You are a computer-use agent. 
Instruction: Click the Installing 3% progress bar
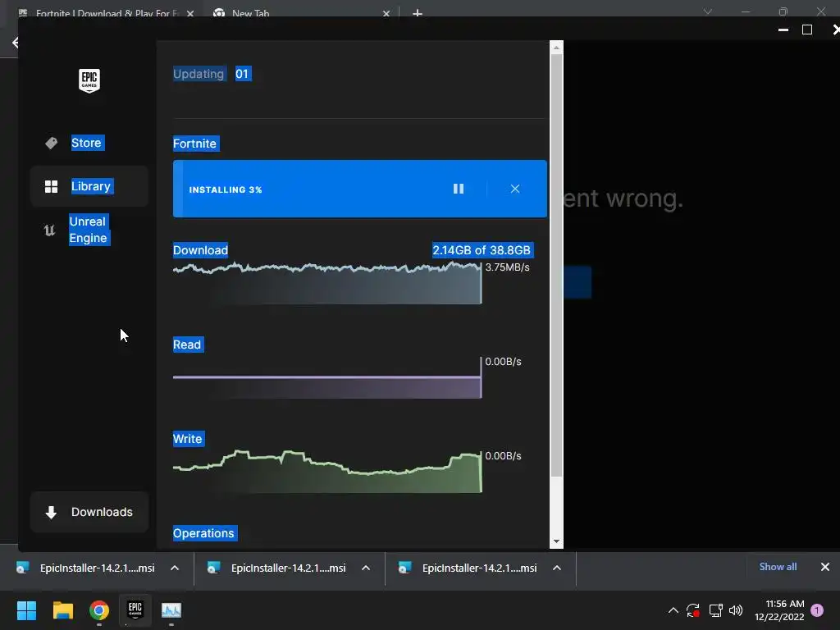359,189
